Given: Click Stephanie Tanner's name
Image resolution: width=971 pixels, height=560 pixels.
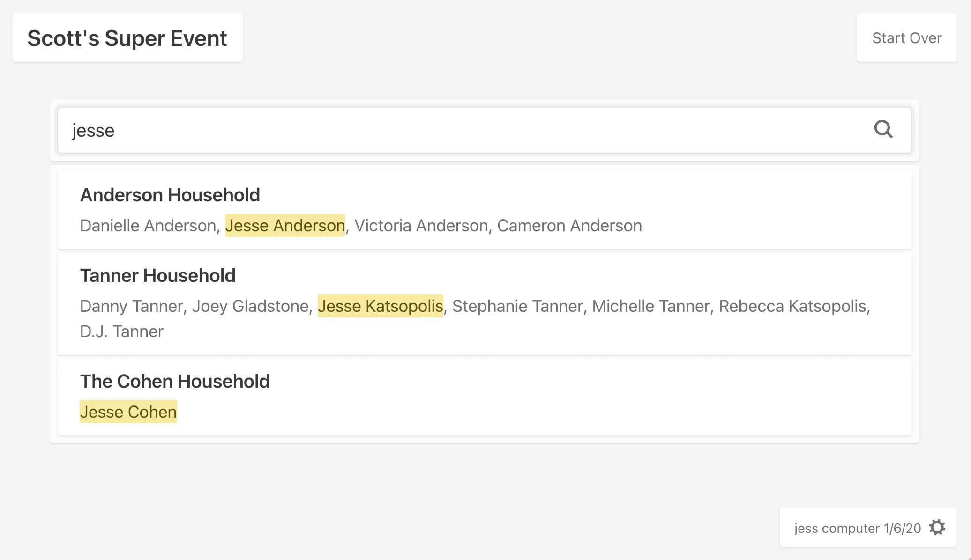Looking at the screenshot, I should (x=517, y=306).
